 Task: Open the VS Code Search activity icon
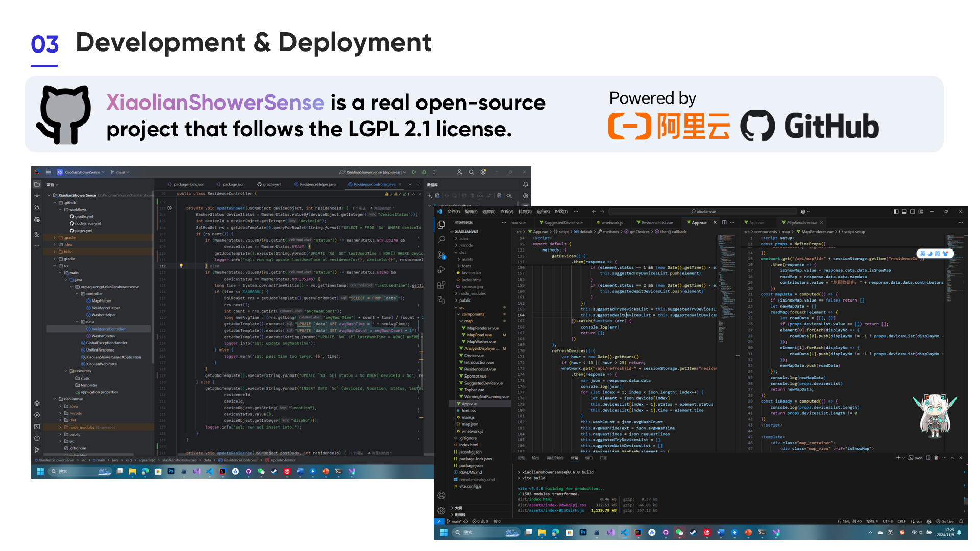pos(441,239)
